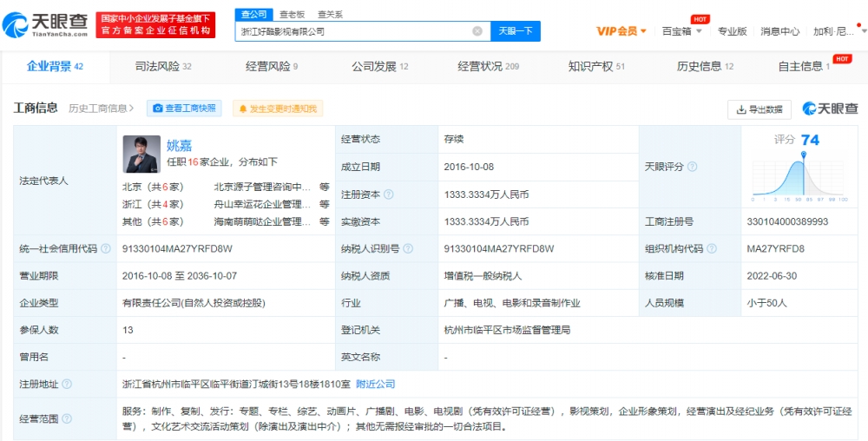Click the 行业 value 广播、电视、电影和录音制作业
The image size is (868, 441).
click(x=512, y=303)
